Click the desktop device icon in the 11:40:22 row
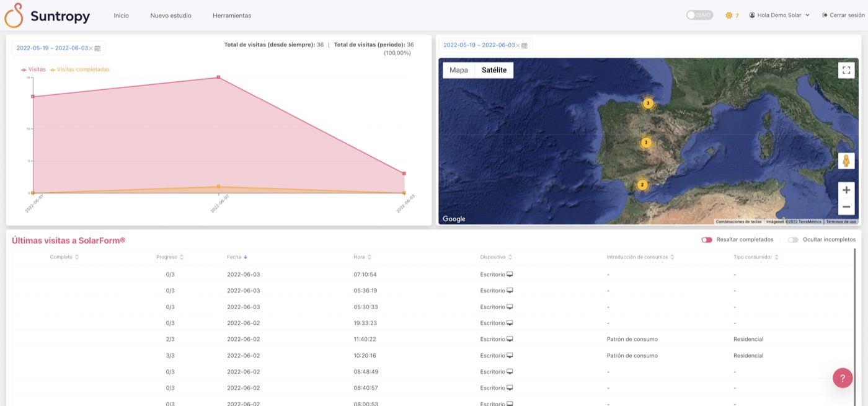868x406 pixels. (510, 339)
